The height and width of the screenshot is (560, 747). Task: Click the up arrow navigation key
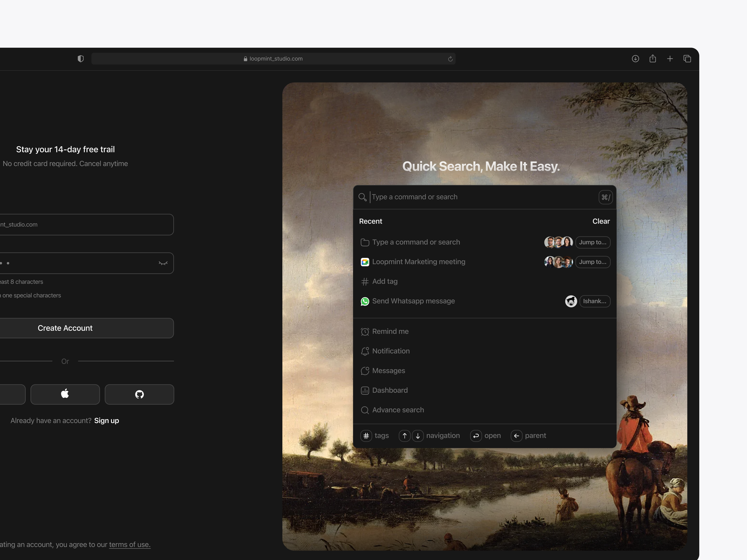pyautogui.click(x=405, y=436)
